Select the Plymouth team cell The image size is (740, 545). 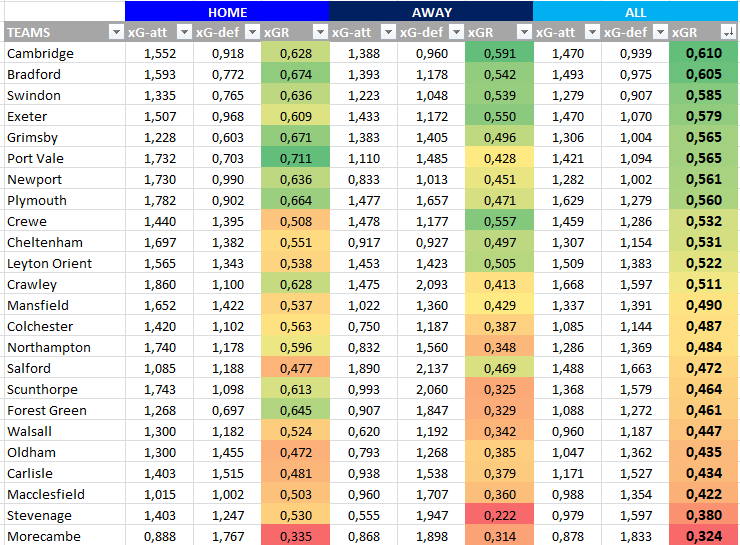pos(64,200)
